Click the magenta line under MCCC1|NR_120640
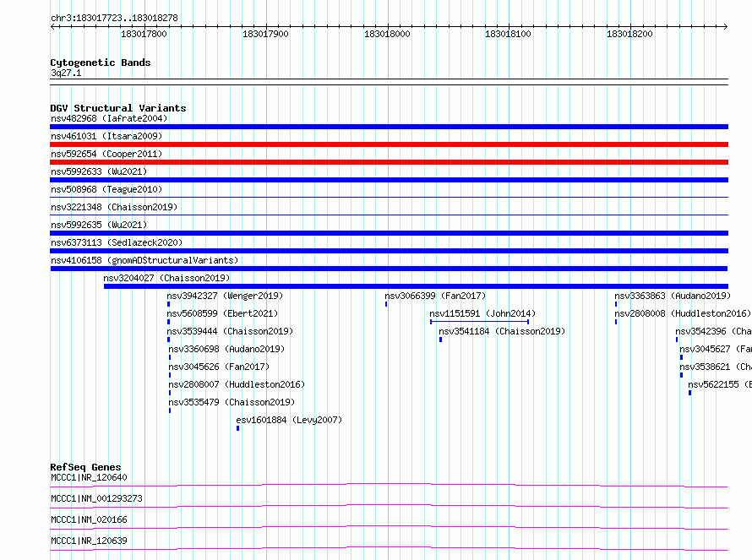 (389, 485)
